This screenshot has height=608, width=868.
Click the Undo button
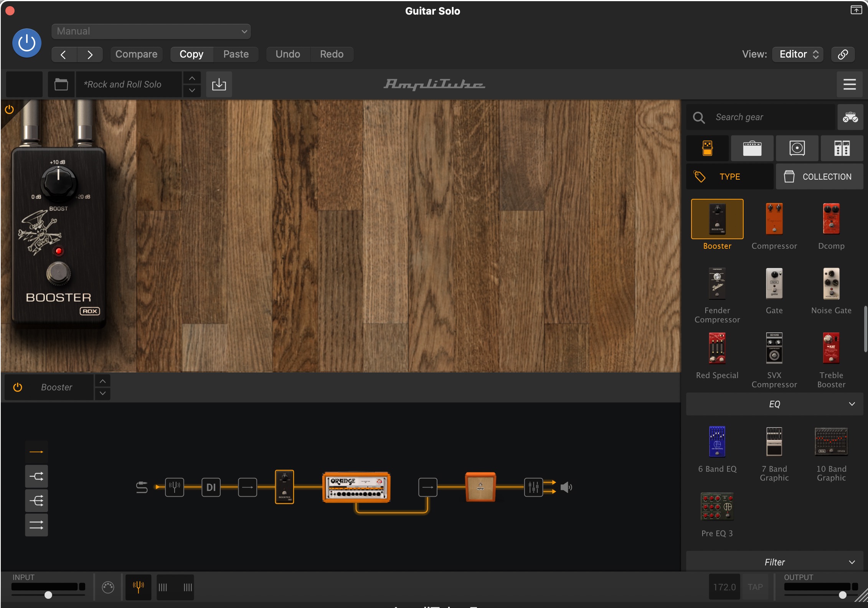[x=288, y=54]
